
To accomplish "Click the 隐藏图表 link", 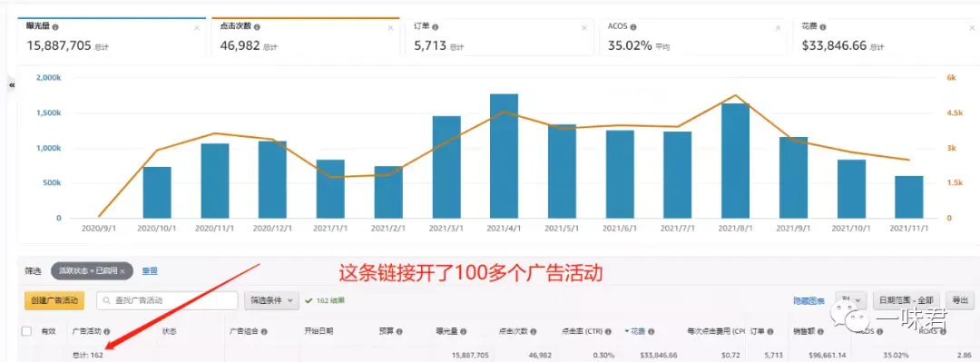I will tap(808, 300).
